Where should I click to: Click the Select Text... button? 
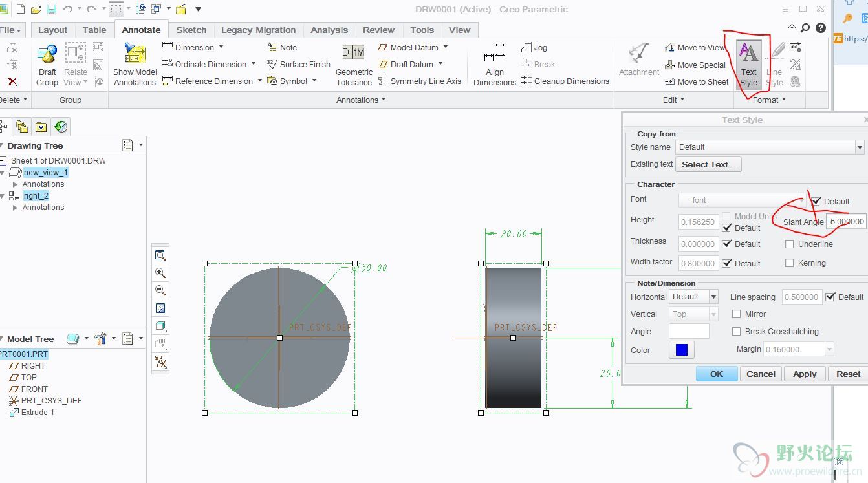click(x=709, y=164)
